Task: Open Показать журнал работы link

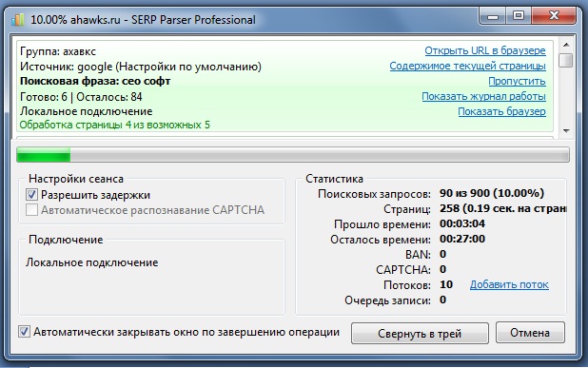Action: [483, 96]
